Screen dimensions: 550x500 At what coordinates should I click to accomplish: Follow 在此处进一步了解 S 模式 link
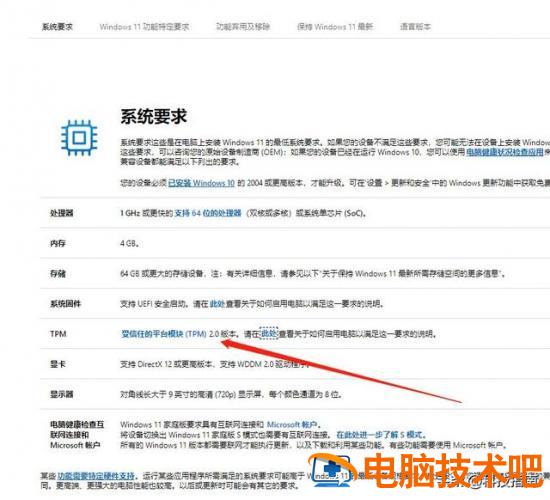380,435
